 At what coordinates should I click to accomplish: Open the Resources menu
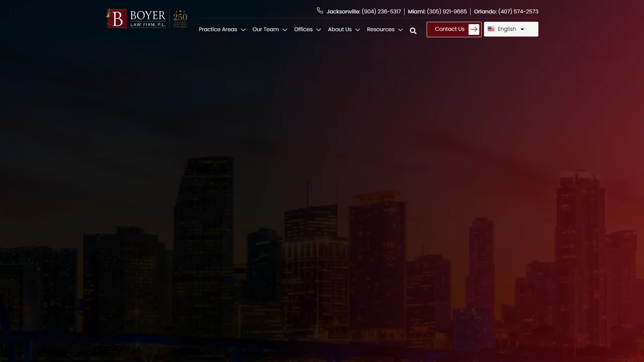click(381, 29)
